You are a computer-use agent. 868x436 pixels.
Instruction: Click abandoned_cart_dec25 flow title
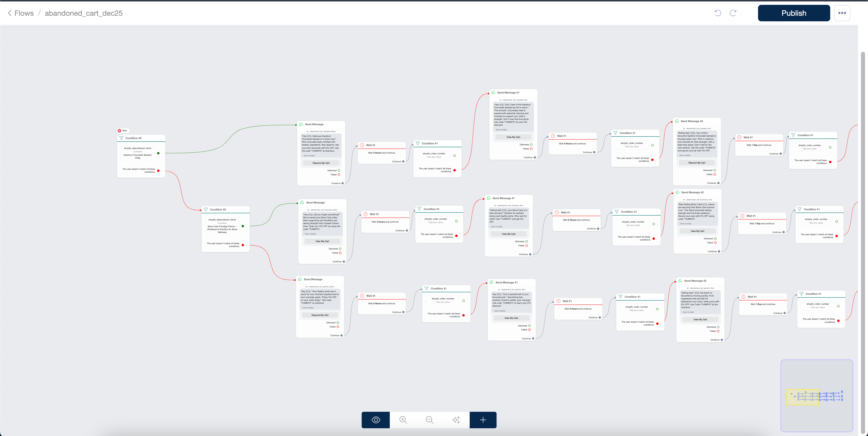coord(84,13)
